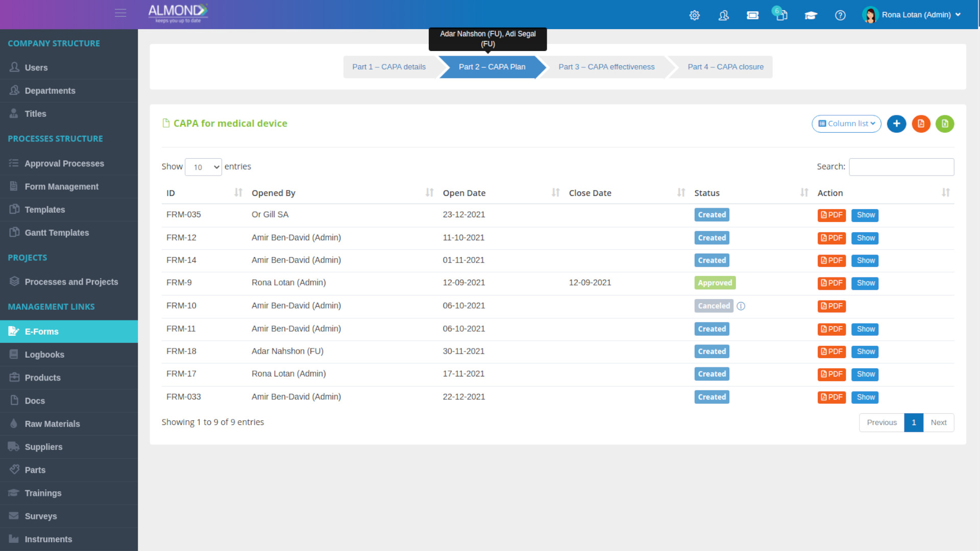Open Users in the sidebar
This screenshot has height=551, width=980.
click(x=69, y=67)
